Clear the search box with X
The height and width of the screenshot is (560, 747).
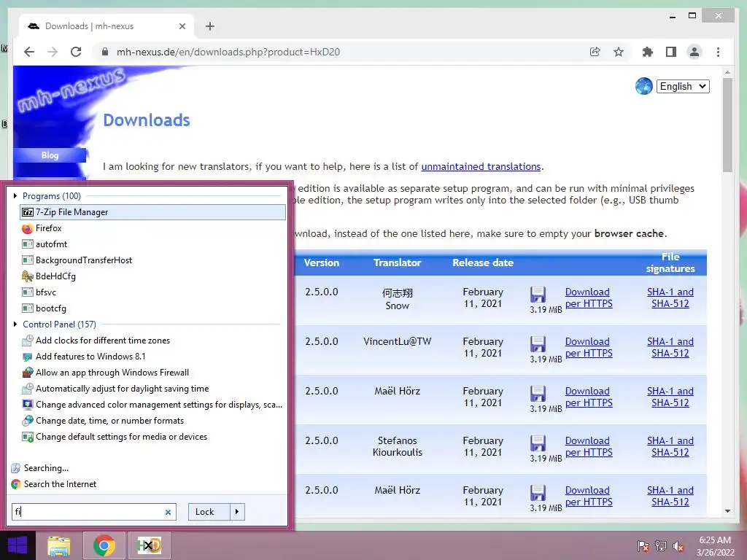pyautogui.click(x=168, y=512)
